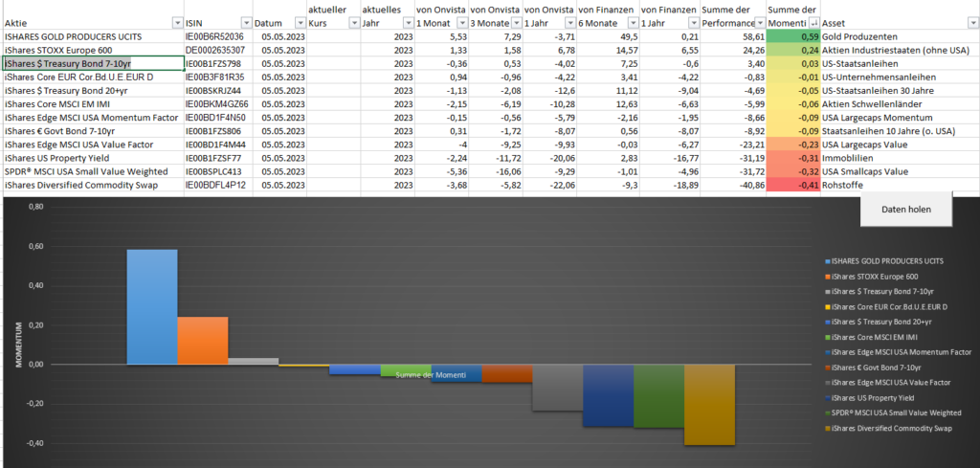Select table cell iShares Core MSCI EM IMI
980x468 pixels.
[93, 103]
